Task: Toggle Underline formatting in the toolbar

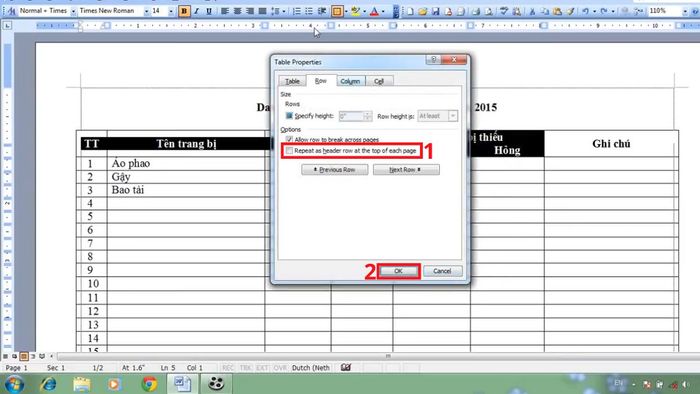Action: point(208,11)
